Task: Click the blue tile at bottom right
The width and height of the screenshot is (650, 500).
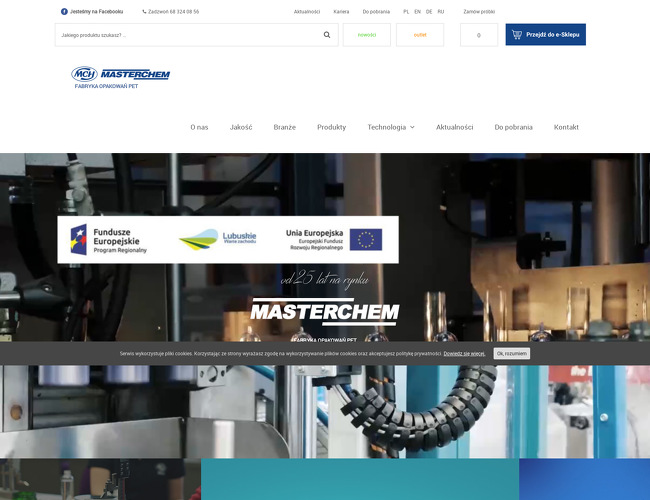Action: point(585,479)
